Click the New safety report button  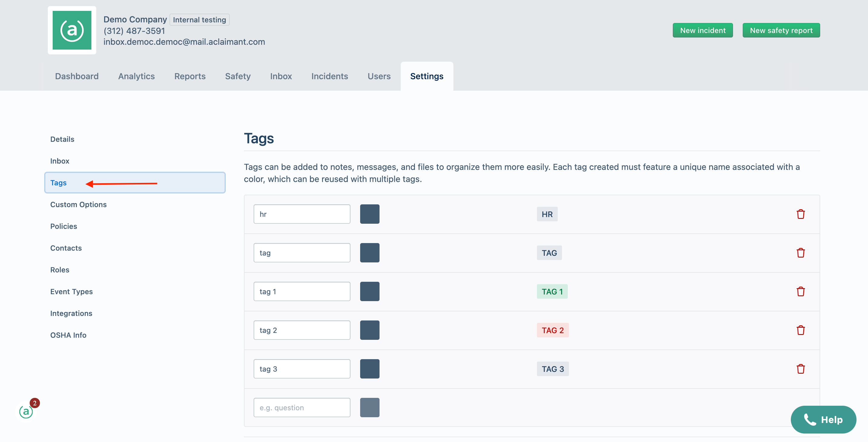pos(781,30)
